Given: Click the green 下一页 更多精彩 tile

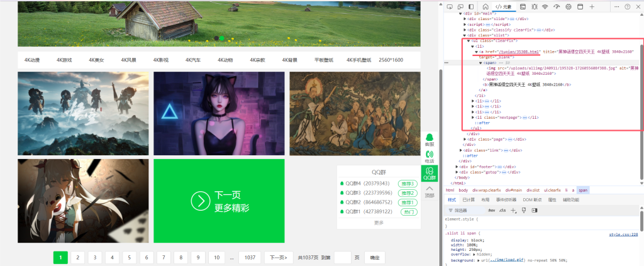Looking at the screenshot, I should tap(219, 201).
